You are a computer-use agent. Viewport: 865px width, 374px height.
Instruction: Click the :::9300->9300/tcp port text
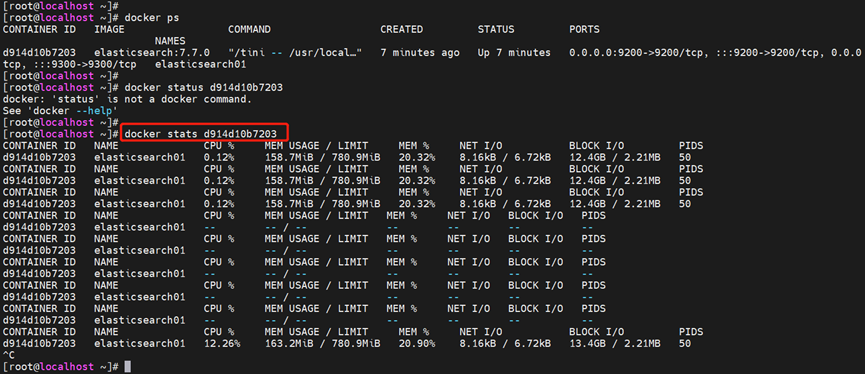(x=85, y=64)
